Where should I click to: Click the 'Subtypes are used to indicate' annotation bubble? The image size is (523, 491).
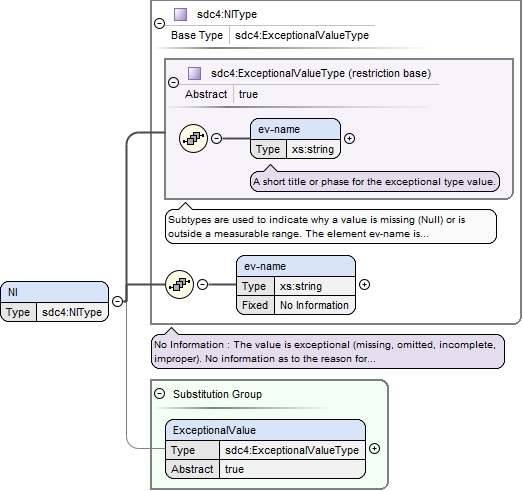(331, 226)
